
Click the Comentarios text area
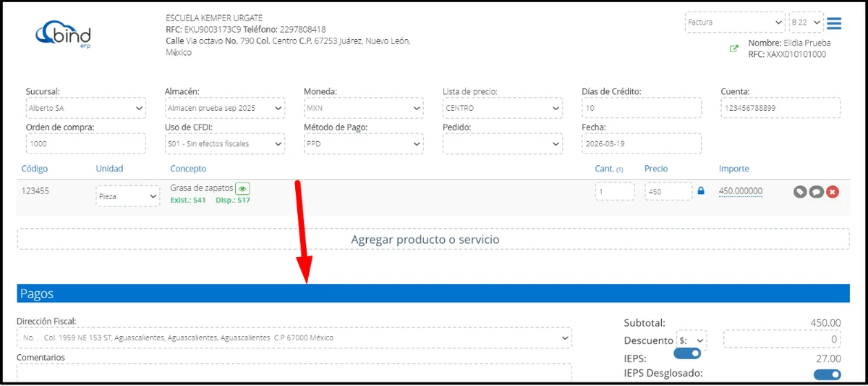[294, 372]
